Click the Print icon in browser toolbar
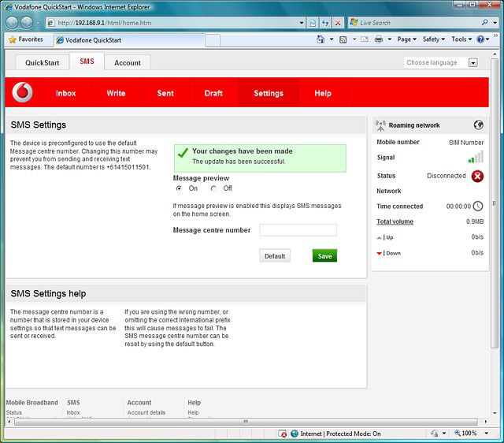504x443 pixels. click(379, 39)
